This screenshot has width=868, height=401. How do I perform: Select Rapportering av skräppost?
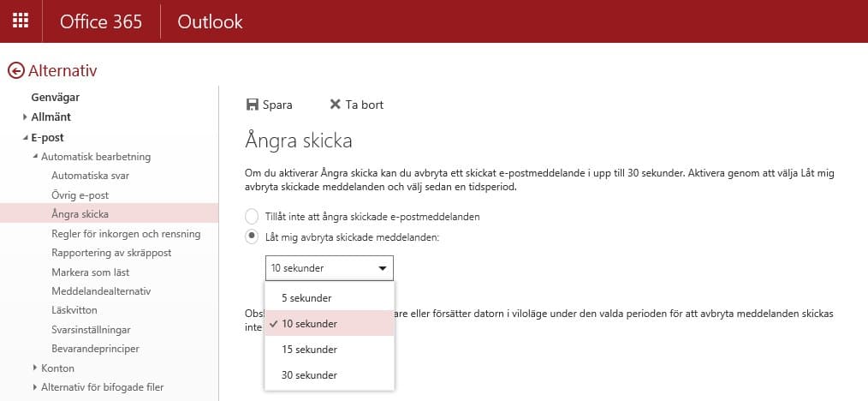tap(111, 253)
